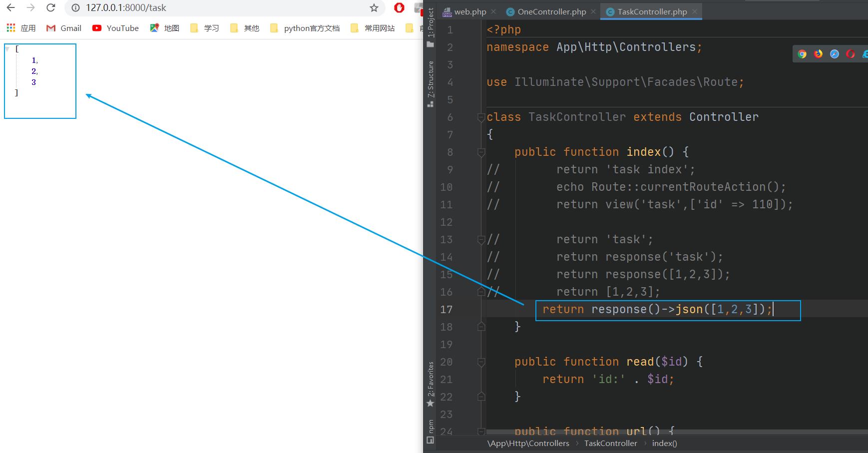Toggle tool window bars icon at bottom-left
The height and width of the screenshot is (453, 868).
[431, 441]
